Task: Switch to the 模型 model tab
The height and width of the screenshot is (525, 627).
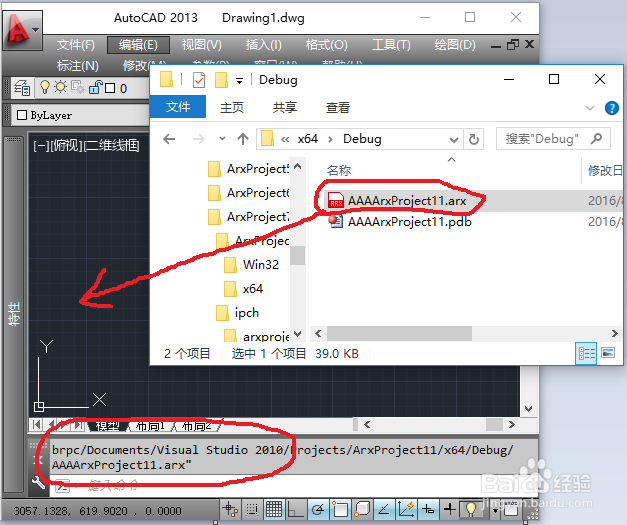Action: 108,426
